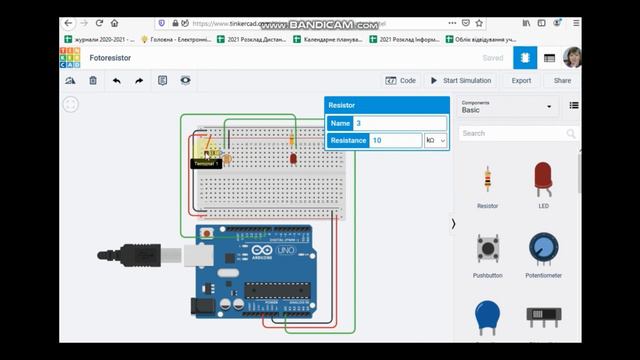Open the browser hamburger menu

click(x=576, y=23)
